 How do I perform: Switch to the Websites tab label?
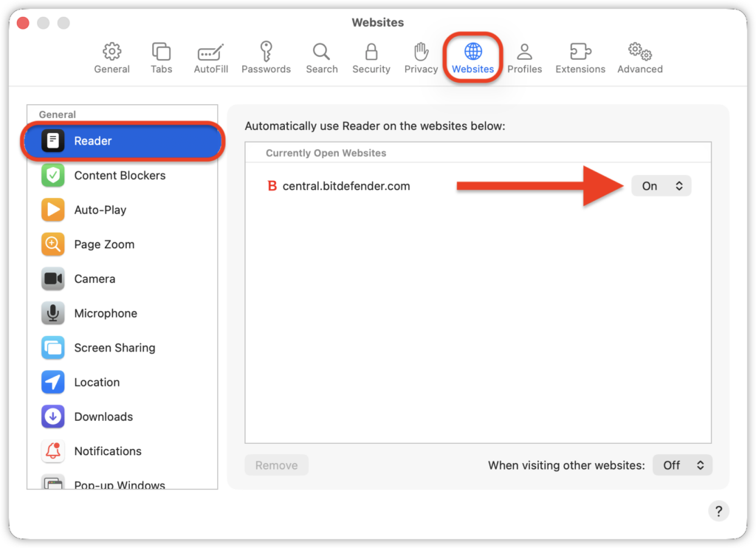click(473, 69)
